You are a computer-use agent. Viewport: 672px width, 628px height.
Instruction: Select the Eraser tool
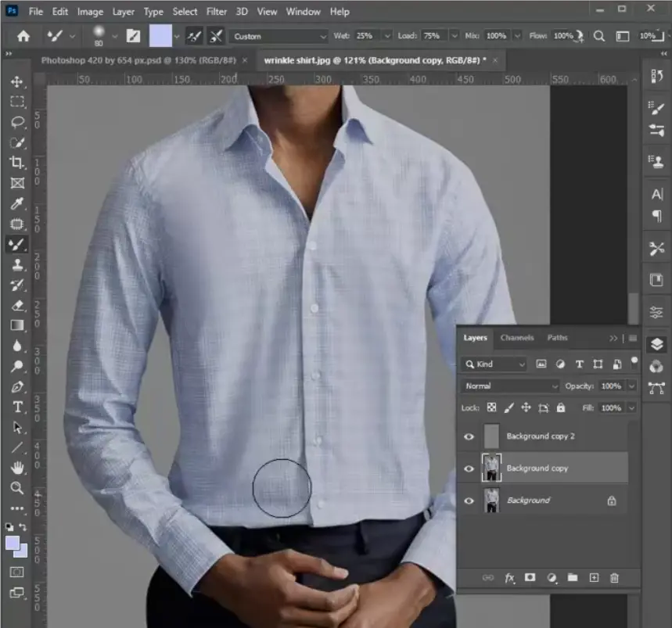(17, 306)
